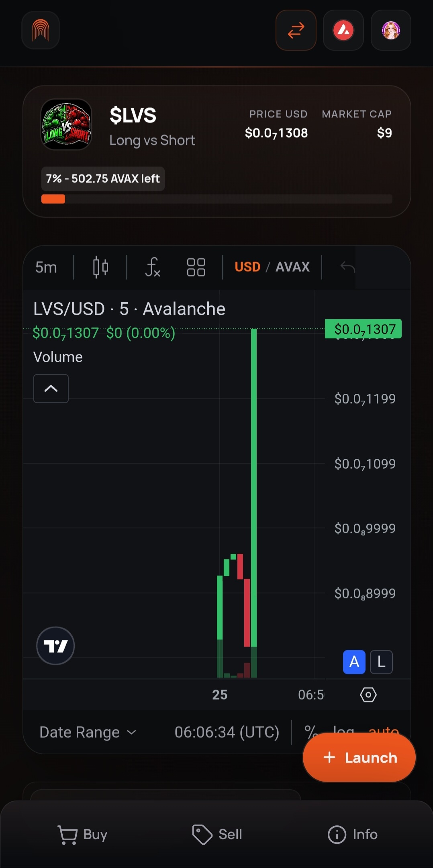Viewport: 433px width, 868px height.
Task: Open the Buy tab
Action: (x=82, y=835)
